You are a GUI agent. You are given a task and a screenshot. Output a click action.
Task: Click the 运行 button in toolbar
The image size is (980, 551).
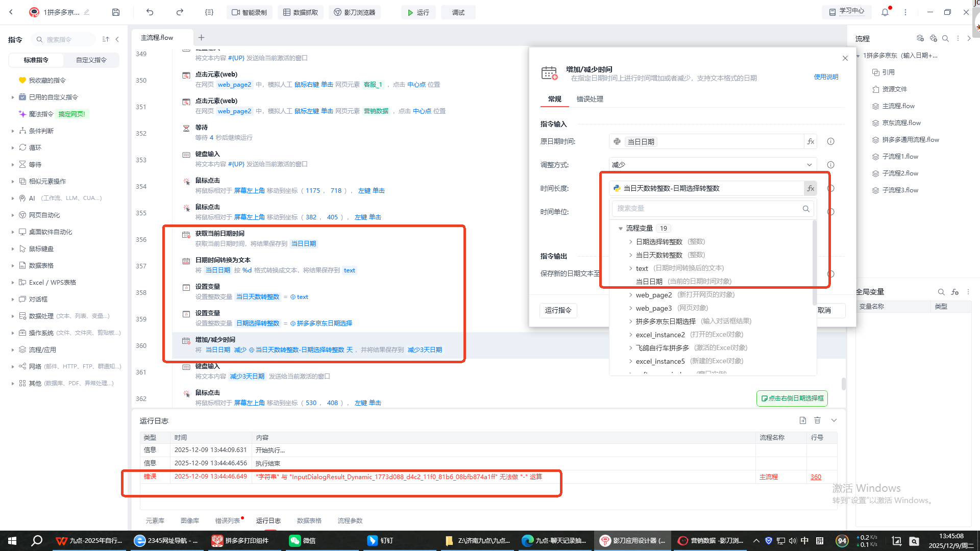point(419,12)
